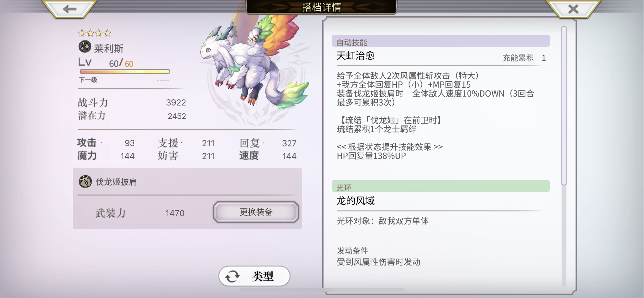This screenshot has height=298, width=644.
Task: Toggle the 类型 switch button
Action: click(254, 276)
